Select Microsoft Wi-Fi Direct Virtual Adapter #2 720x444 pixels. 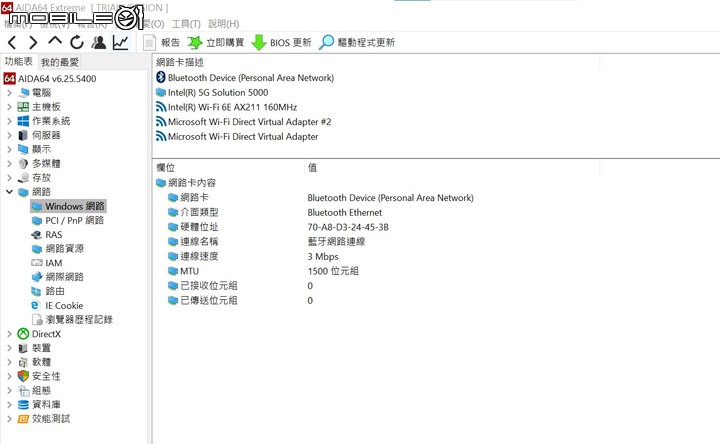click(x=244, y=122)
